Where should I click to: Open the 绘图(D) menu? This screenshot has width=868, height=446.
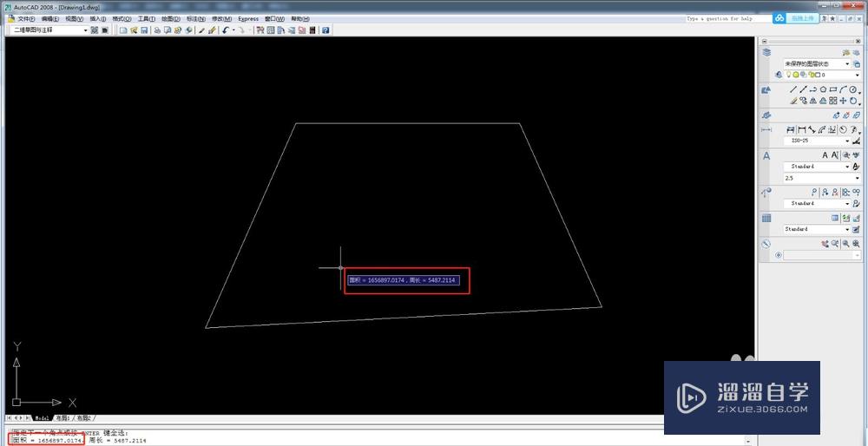pyautogui.click(x=171, y=19)
